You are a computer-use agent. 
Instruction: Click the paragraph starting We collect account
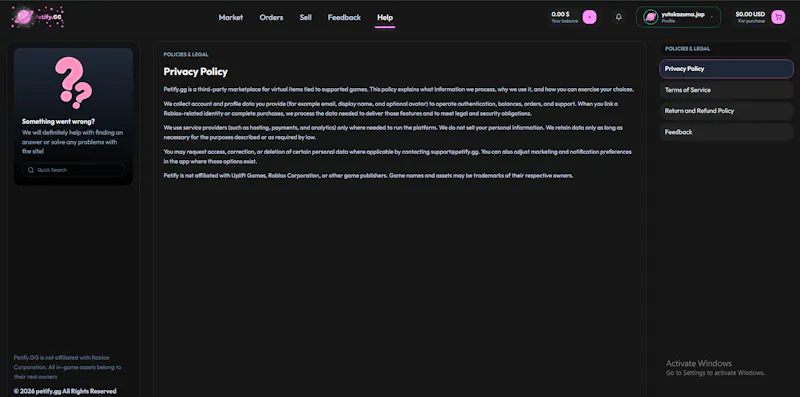coord(390,109)
